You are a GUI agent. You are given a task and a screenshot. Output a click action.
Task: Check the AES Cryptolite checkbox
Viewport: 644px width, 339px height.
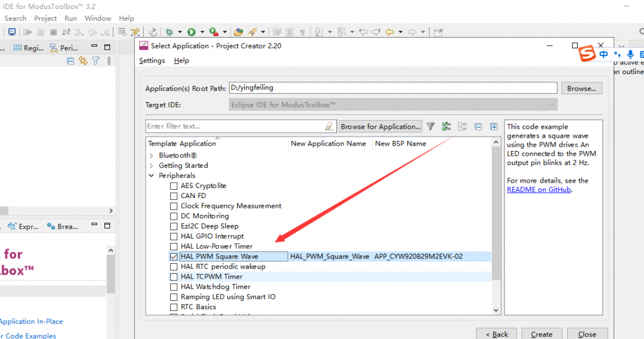(174, 186)
